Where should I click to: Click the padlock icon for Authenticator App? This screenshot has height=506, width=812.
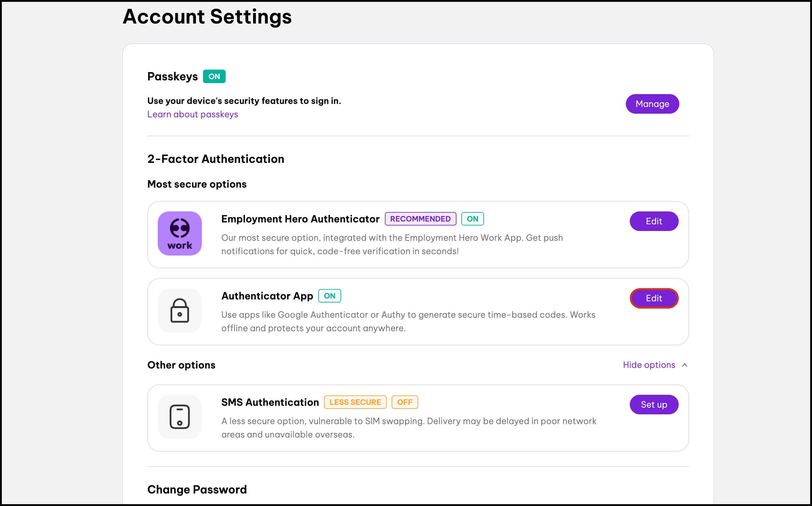click(x=179, y=310)
